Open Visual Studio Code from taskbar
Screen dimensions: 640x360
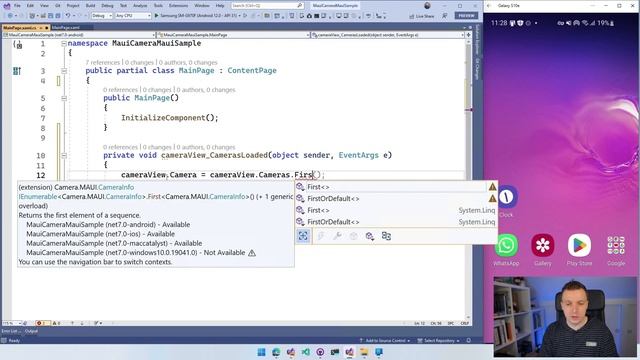[306, 352]
